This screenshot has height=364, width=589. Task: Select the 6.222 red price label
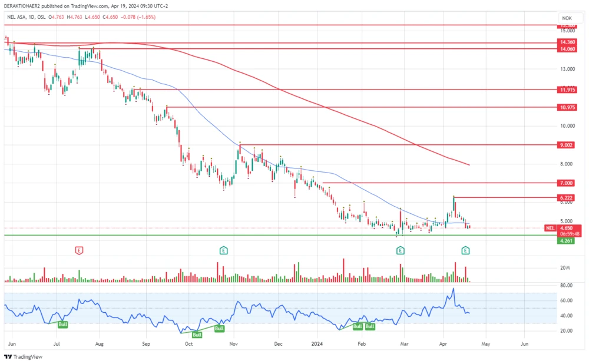point(568,197)
